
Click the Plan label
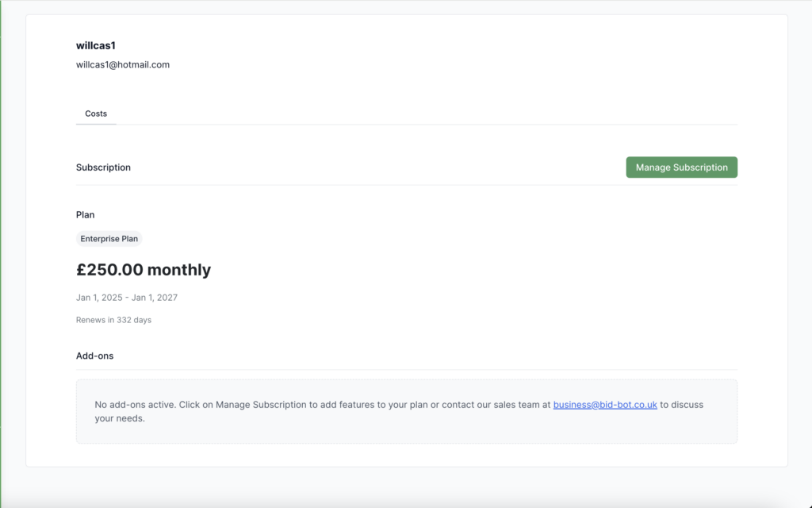pyautogui.click(x=86, y=215)
